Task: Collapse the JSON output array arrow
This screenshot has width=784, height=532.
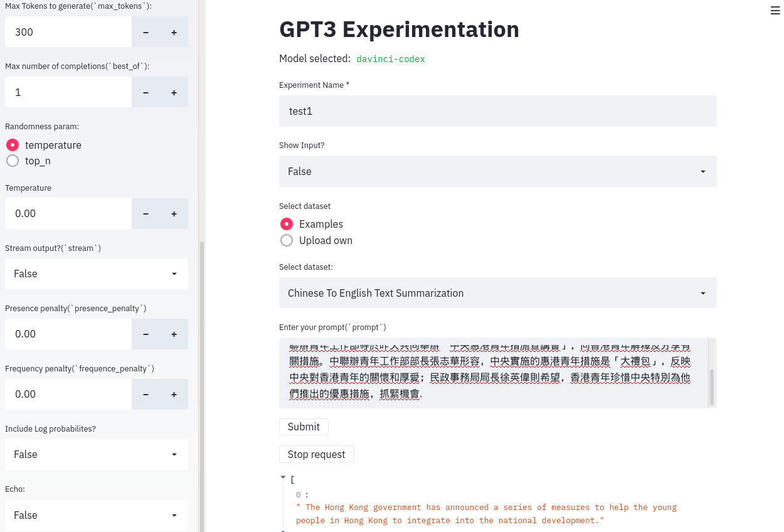Action: (283, 477)
